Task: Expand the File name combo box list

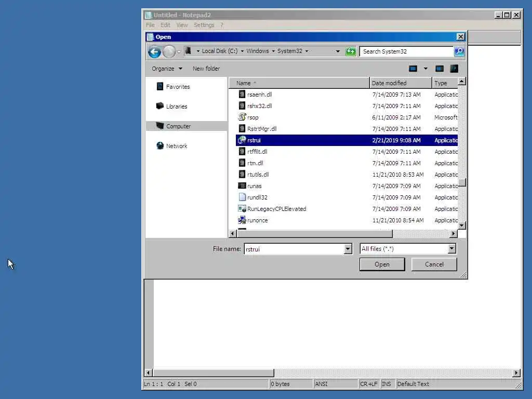Action: click(x=348, y=249)
